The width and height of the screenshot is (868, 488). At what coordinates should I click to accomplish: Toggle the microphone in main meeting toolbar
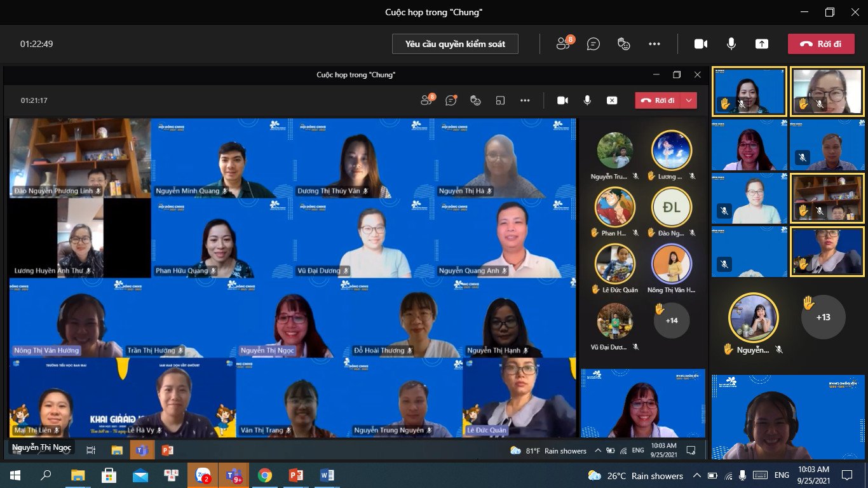point(731,43)
